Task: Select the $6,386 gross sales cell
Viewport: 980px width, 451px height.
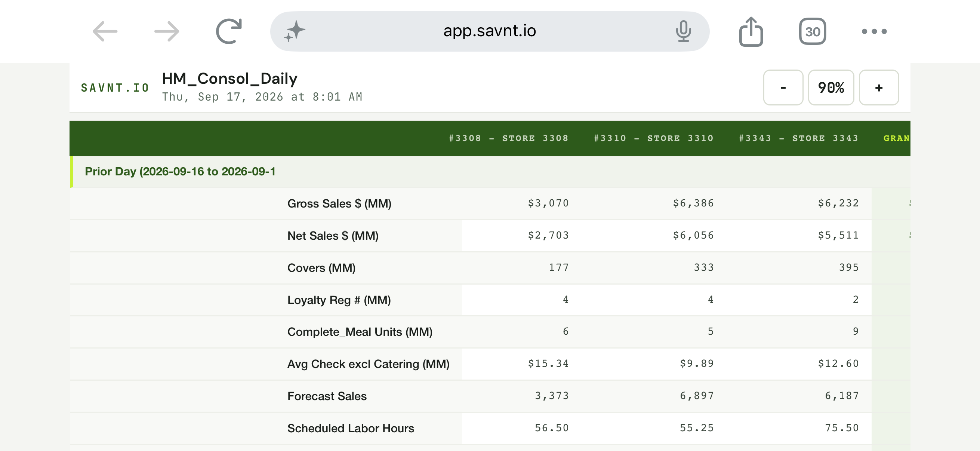Action: click(693, 203)
